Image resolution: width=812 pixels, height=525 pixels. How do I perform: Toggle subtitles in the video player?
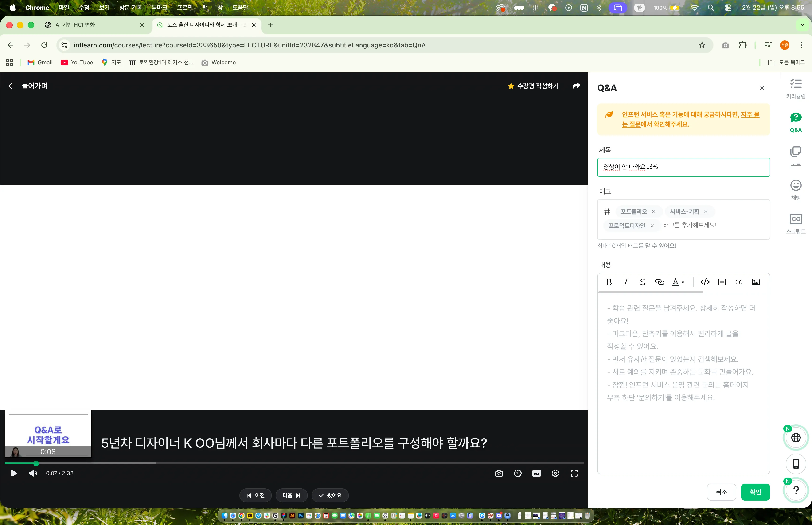(536, 473)
